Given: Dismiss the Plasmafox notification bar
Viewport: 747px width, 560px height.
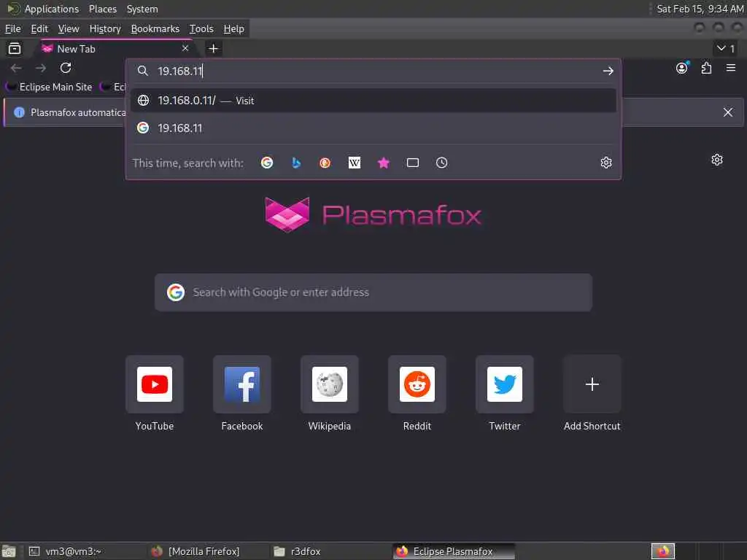Looking at the screenshot, I should [x=728, y=112].
